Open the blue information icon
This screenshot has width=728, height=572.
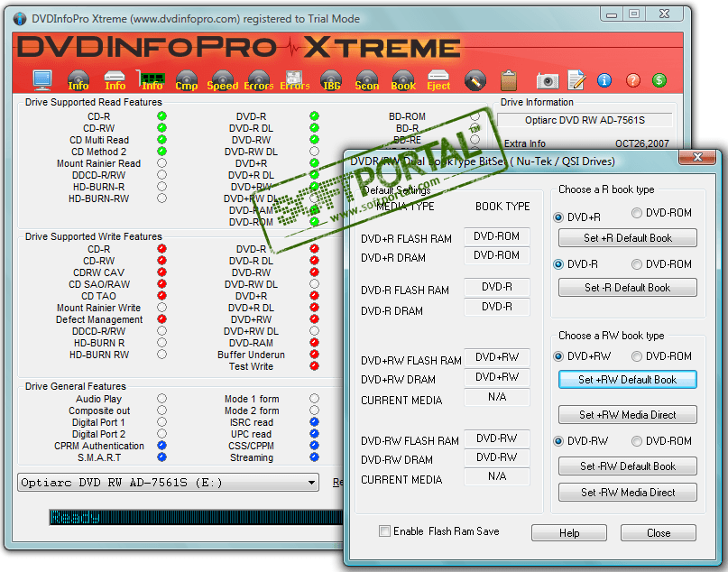tap(604, 80)
